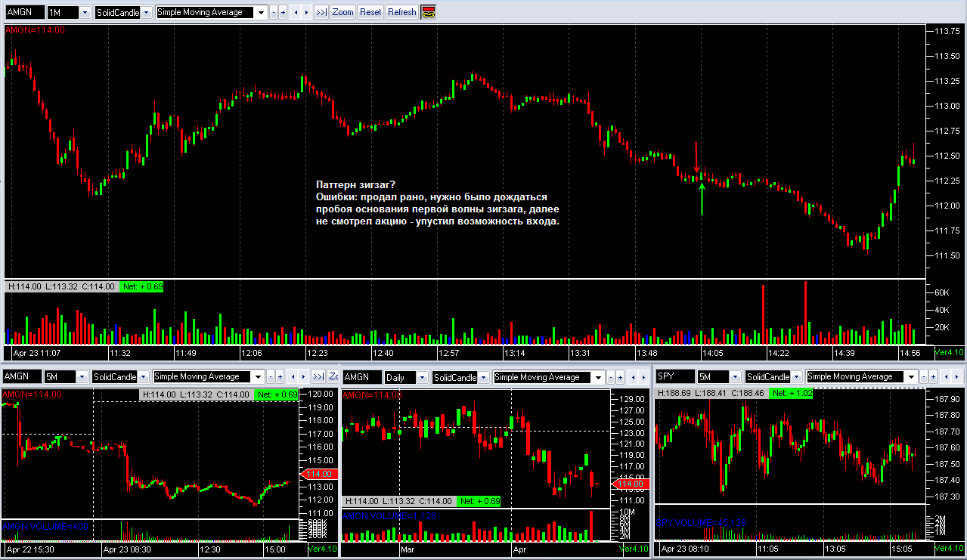Open the 5M timeframe dropdown in AMGN chart
Screen dimensions: 967x560
(82, 376)
